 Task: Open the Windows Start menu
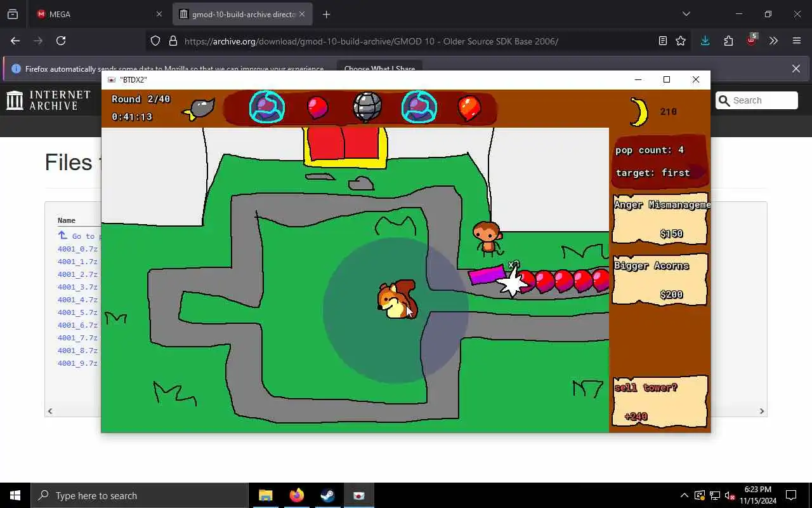(x=15, y=495)
